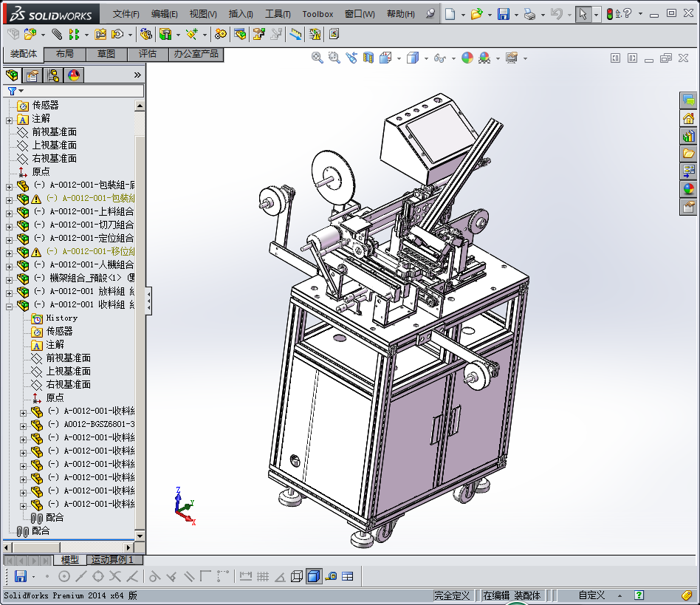Click the Edit Appearance color ball icon

click(467, 58)
